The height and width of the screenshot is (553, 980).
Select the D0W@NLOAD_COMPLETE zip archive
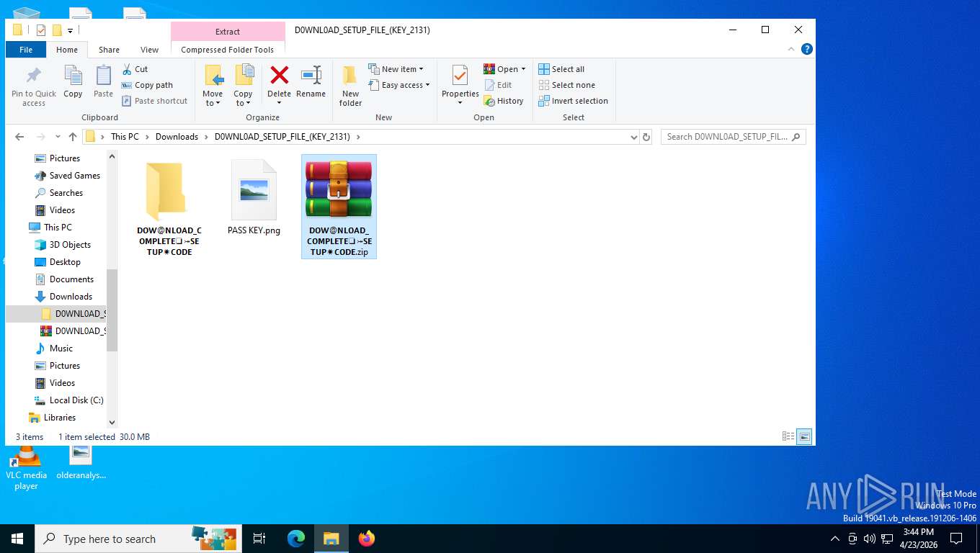coord(339,207)
